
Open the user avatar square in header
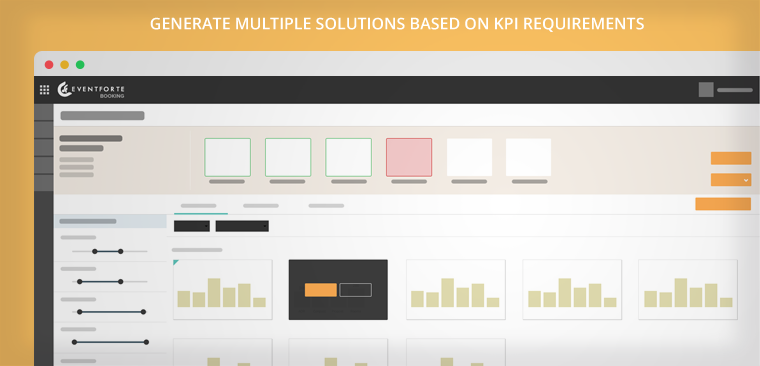click(706, 90)
